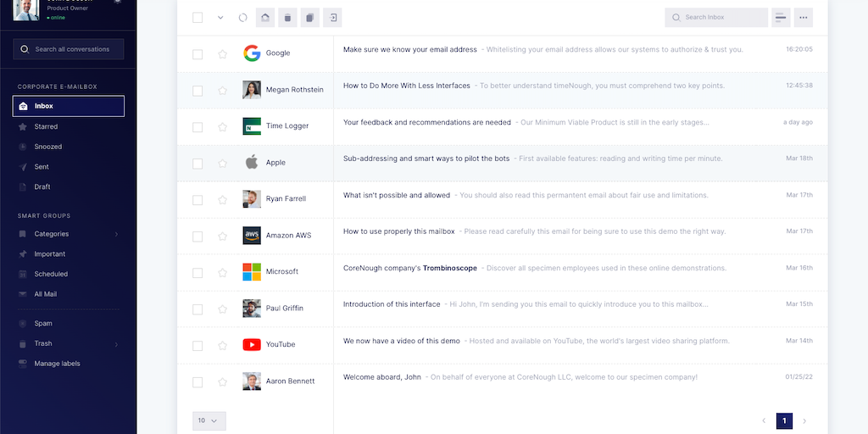Click Megan Rothstein's avatar photo
This screenshot has height=434, width=868.
[x=252, y=90]
